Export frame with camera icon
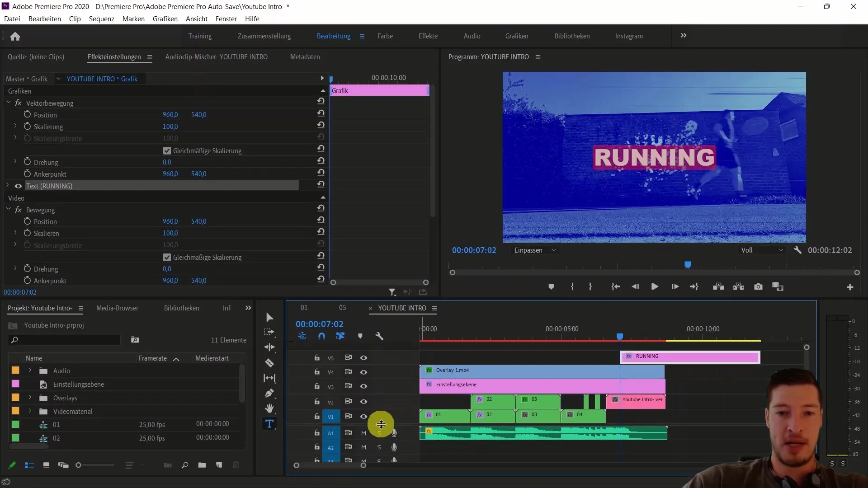 tap(758, 287)
